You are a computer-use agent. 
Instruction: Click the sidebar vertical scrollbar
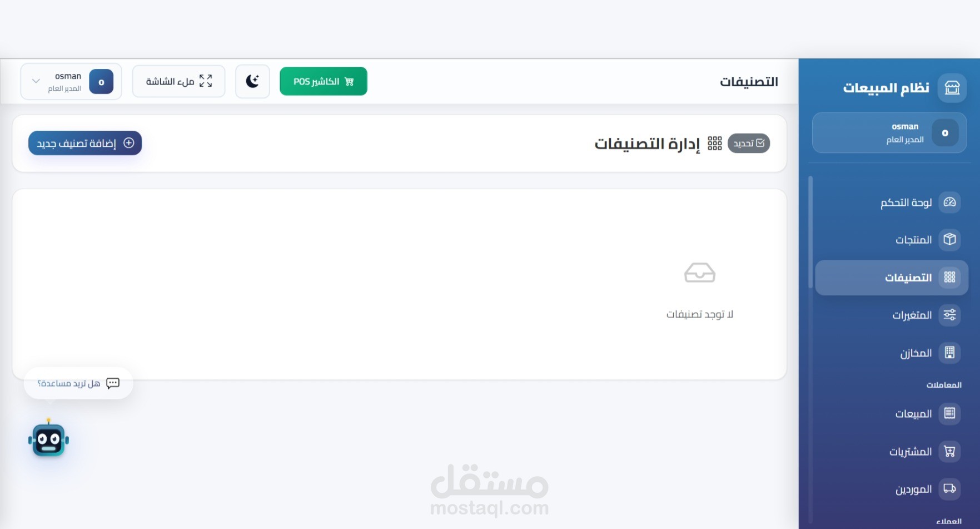810,233
